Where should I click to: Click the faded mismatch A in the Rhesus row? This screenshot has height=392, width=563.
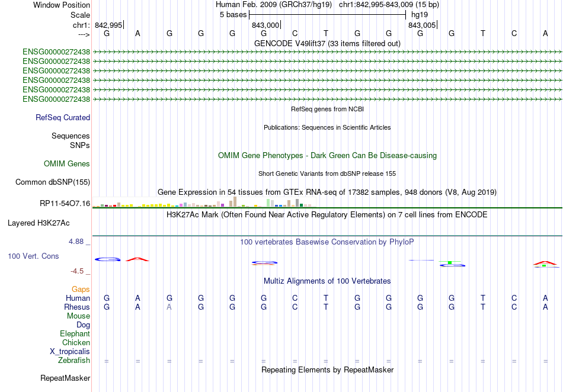pyautogui.click(x=169, y=307)
